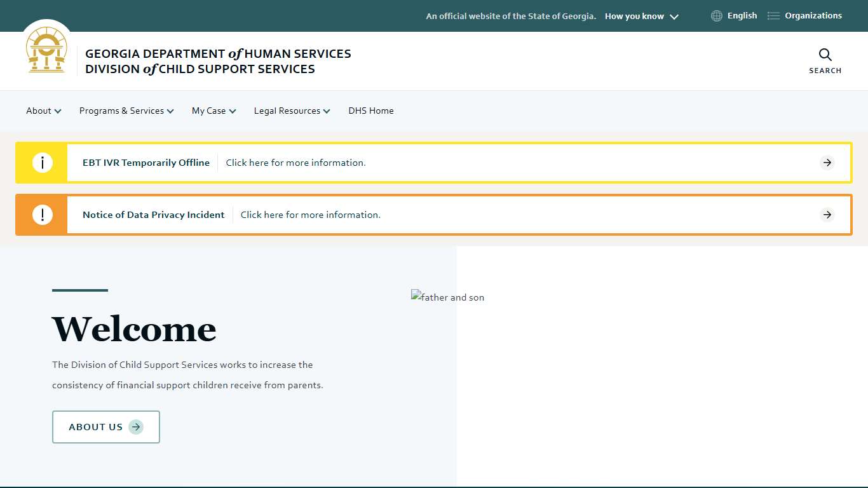Open the EBT IVR Temporarily Offline alert
The image size is (868, 488).
click(146, 163)
